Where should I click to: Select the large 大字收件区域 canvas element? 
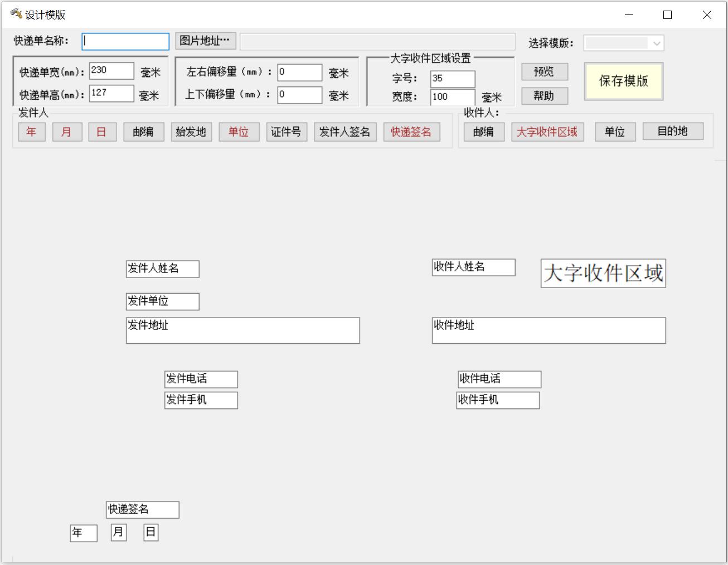coord(603,274)
